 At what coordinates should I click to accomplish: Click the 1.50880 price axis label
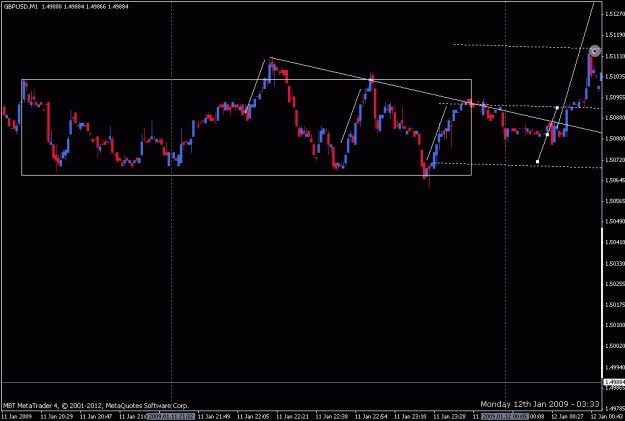pyautogui.click(x=614, y=118)
